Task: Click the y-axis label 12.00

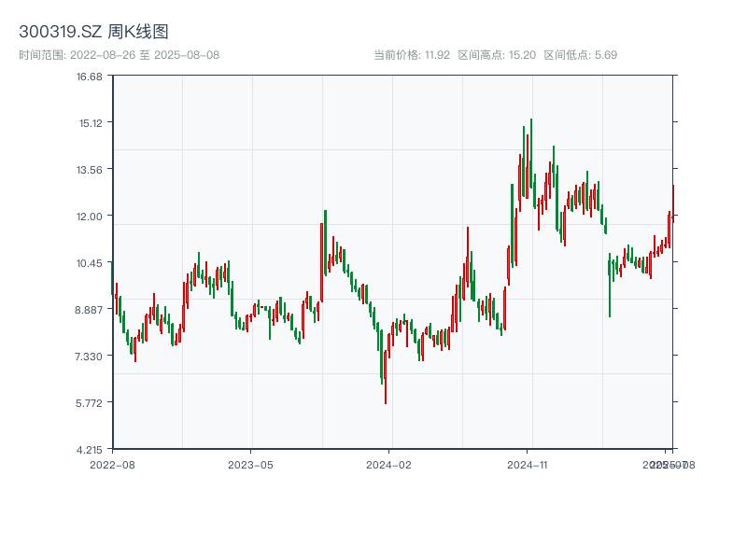Action: click(x=90, y=217)
